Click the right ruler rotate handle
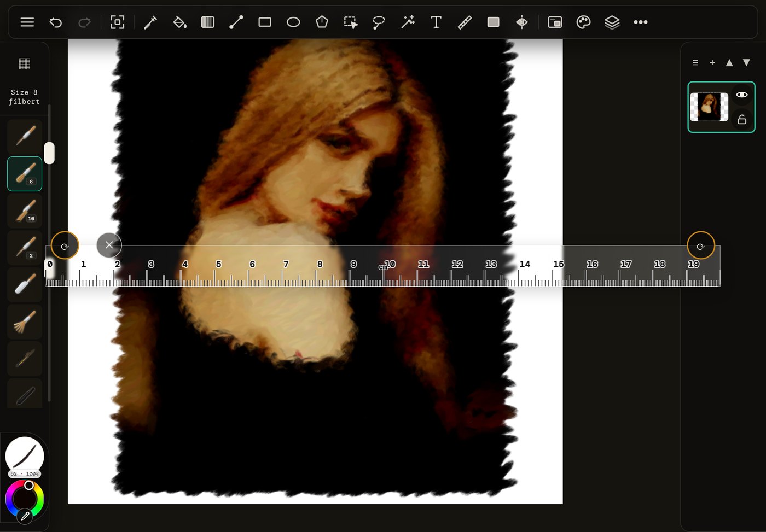 (x=701, y=245)
